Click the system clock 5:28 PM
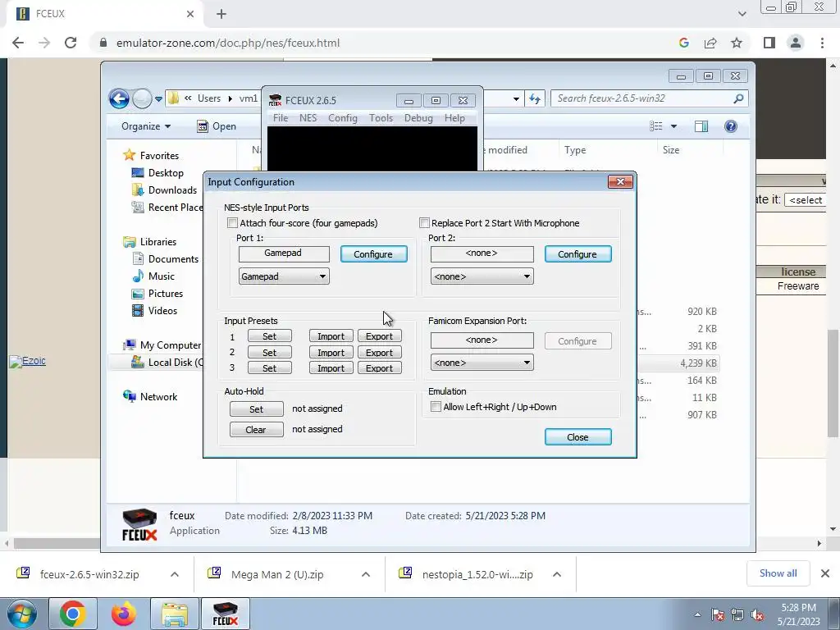 798,608
